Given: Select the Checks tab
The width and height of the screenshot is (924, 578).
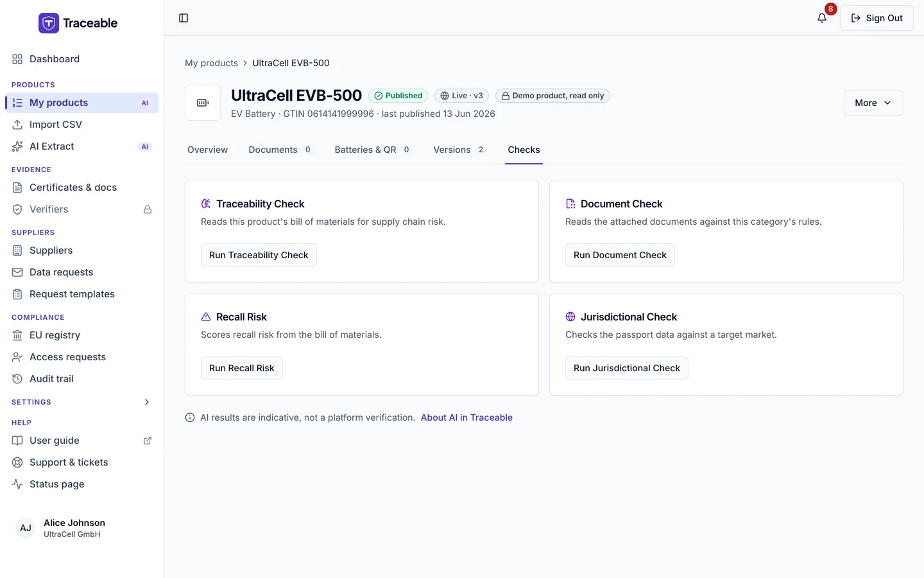Looking at the screenshot, I should pyautogui.click(x=524, y=150).
